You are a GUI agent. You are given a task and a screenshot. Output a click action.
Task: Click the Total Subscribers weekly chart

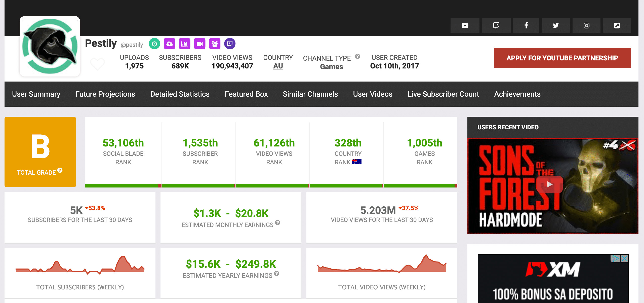tap(80, 265)
